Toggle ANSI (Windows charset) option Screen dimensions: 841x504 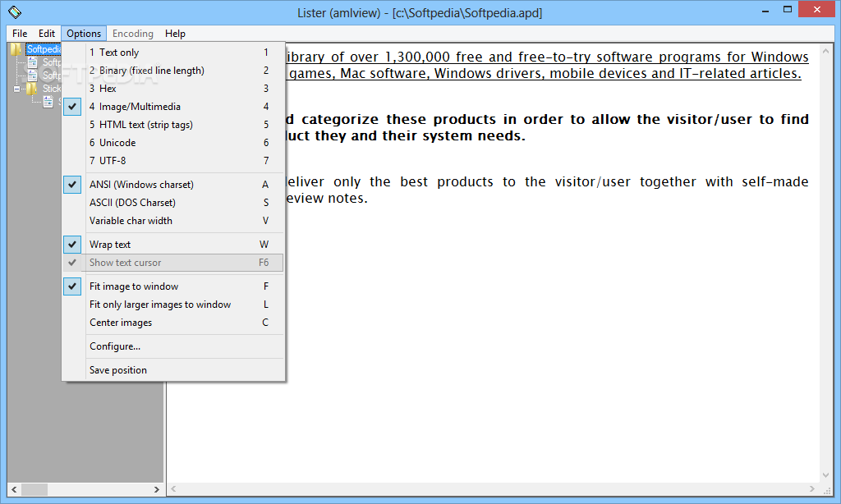pyautogui.click(x=173, y=185)
